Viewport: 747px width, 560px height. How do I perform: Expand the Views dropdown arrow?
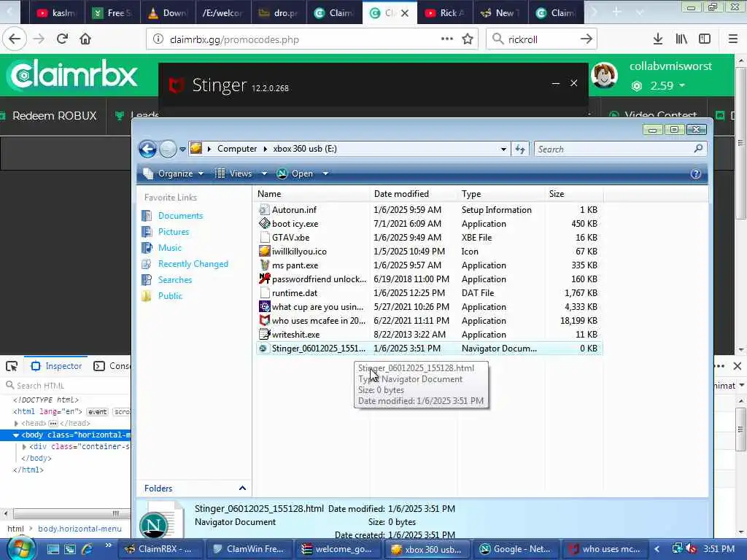(264, 174)
